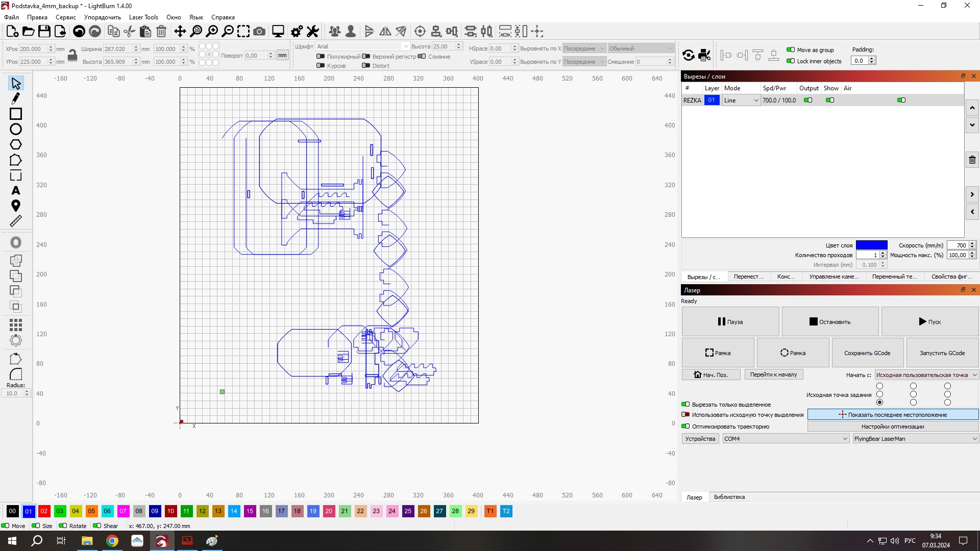Open the Preview monitor icon
This screenshot has width=980, height=551.
[278, 32]
